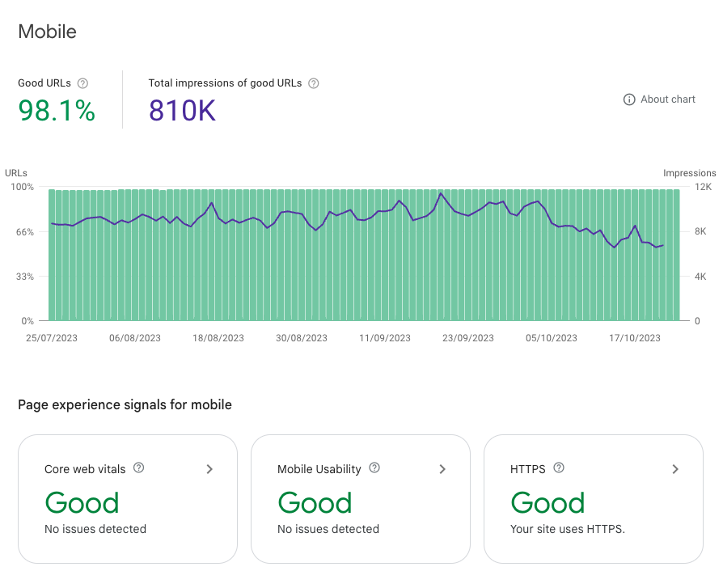Click the Mobile section heading
The width and height of the screenshot is (723, 588).
(48, 32)
